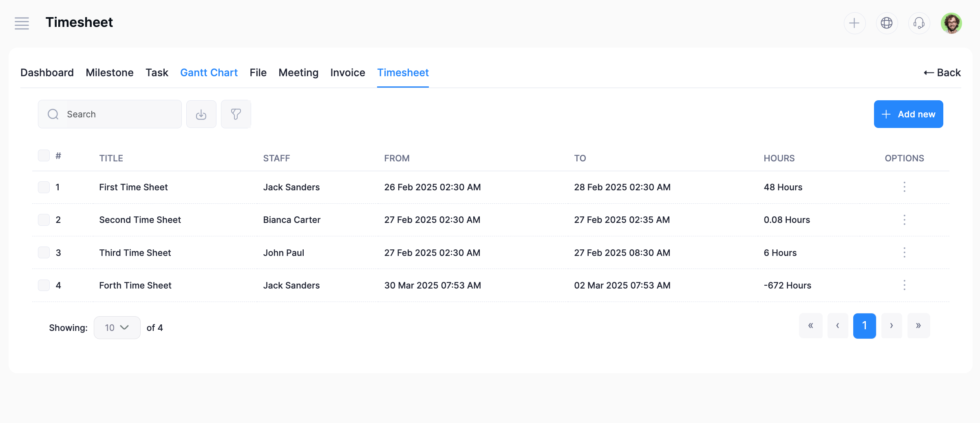The image size is (980, 423).
Task: Open options menu for Forth Time Sheet
Action: click(904, 285)
